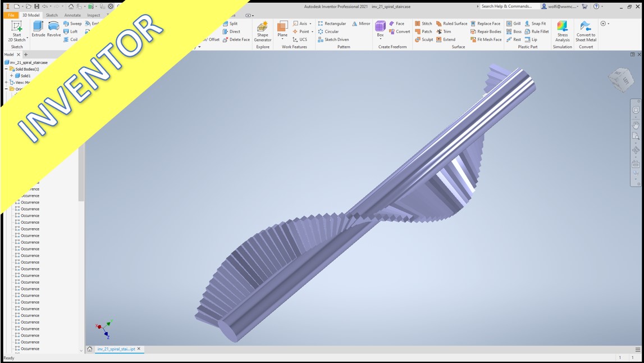Apply a Rectangular pattern
Viewport: 644px width, 363px height.
tap(332, 24)
